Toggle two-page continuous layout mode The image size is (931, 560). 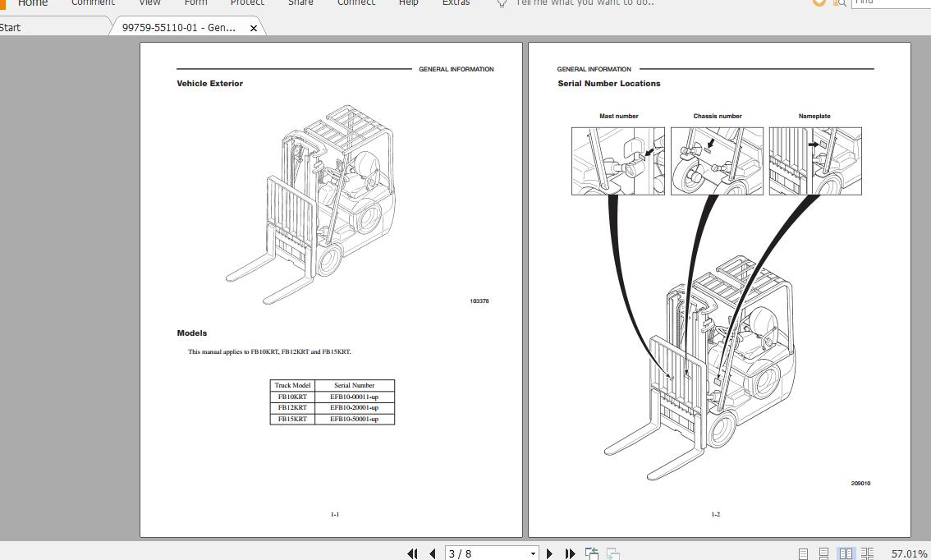868,553
